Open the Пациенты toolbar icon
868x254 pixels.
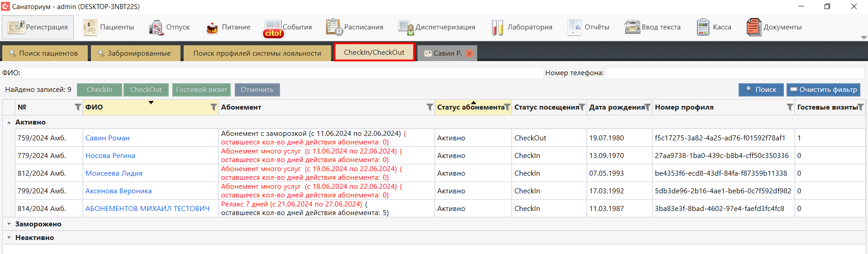[90, 27]
